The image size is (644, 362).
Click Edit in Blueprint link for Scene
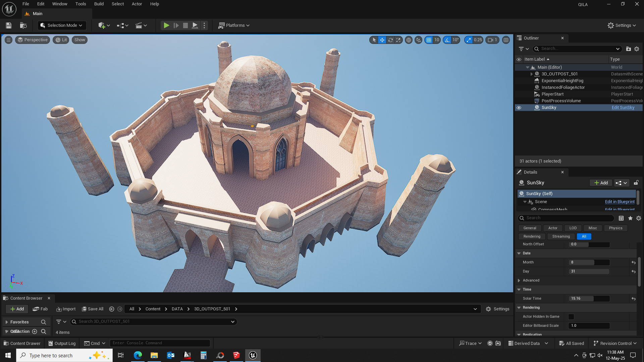click(620, 202)
